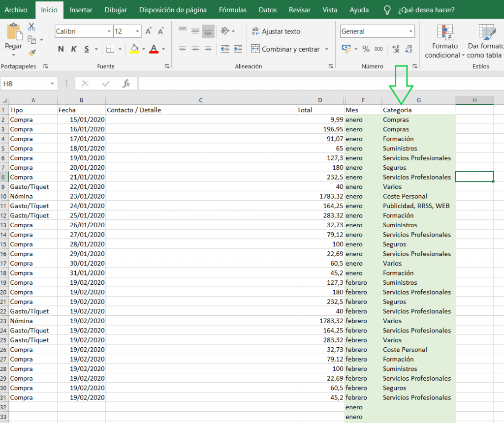The width and height of the screenshot is (504, 423).
Task: Click the text orientation icon
Action: pos(225,31)
